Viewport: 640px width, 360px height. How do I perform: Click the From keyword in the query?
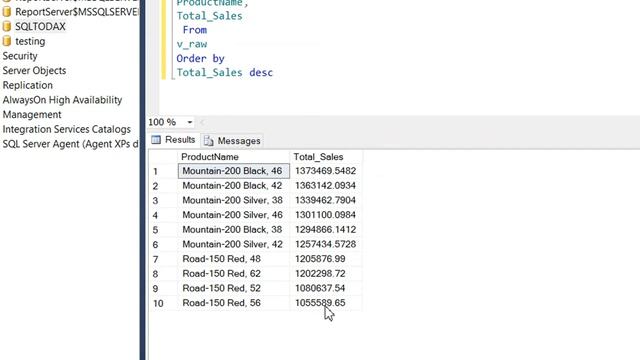point(195,30)
